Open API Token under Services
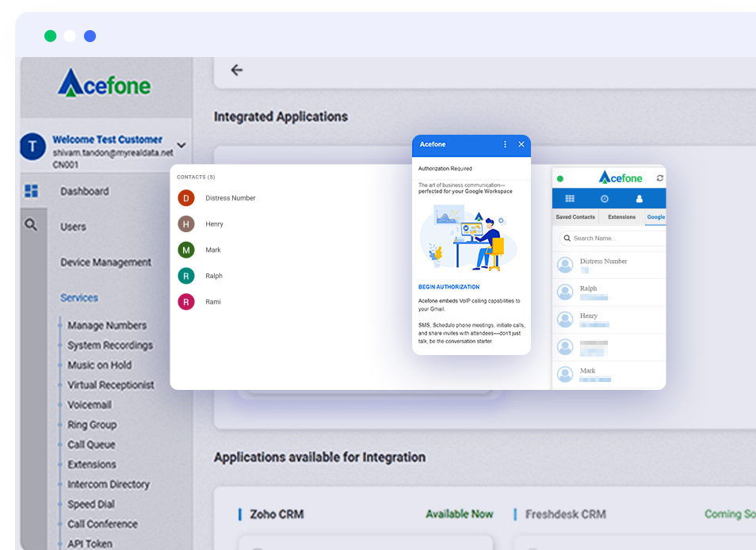This screenshot has height=550, width=756. (x=90, y=544)
